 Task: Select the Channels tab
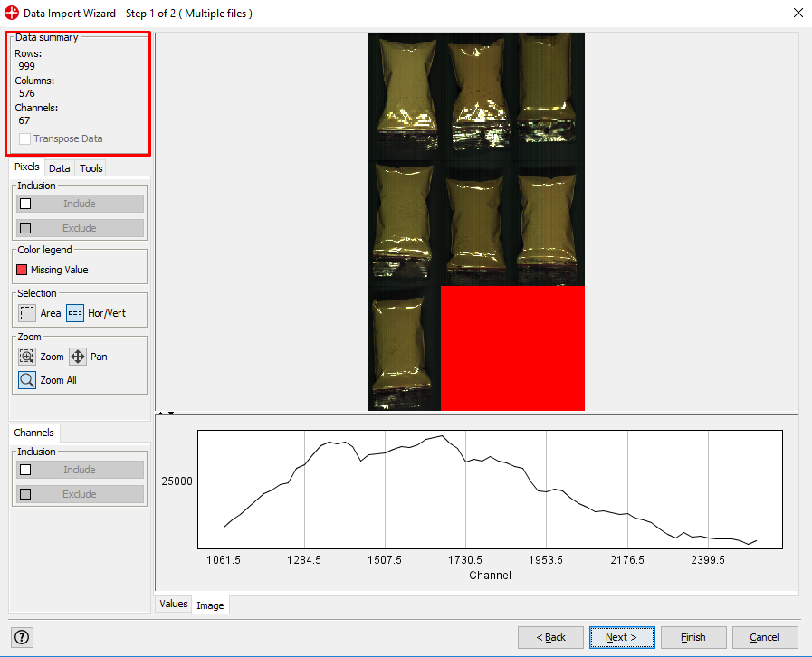click(34, 433)
